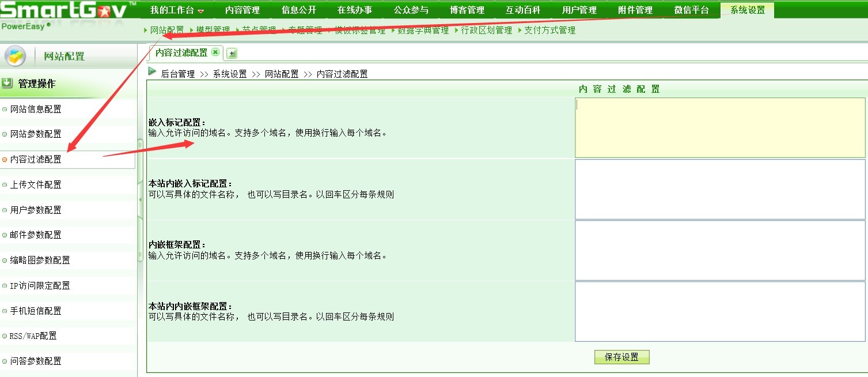Open 上传文件配置 from the sidebar
Viewport: 868px width, 377px height.
pyautogui.click(x=36, y=185)
